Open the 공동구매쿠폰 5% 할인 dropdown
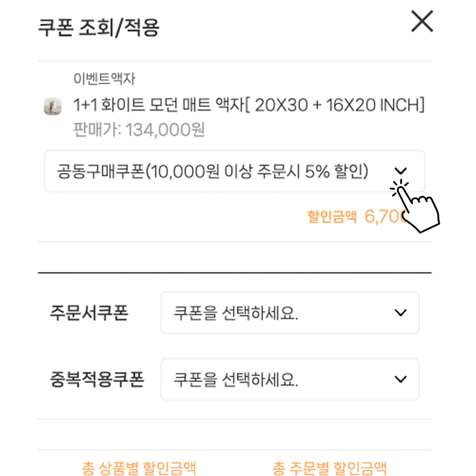The image size is (476, 476). [x=234, y=171]
